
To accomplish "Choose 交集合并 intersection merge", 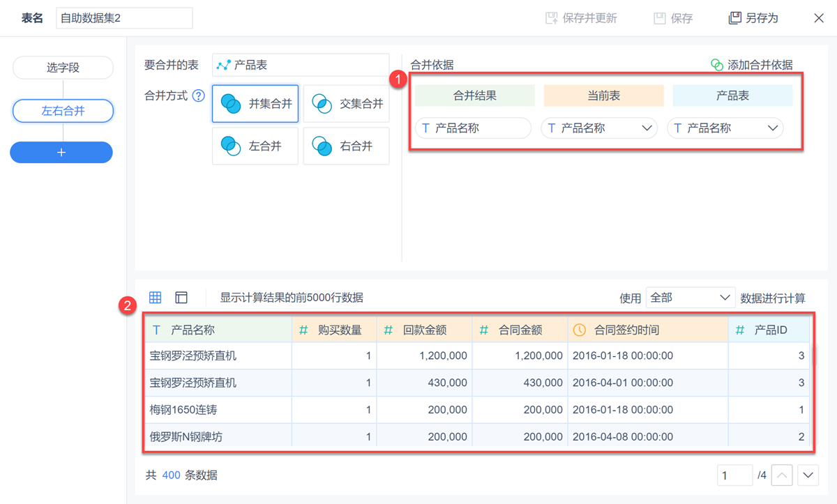I will pyautogui.click(x=347, y=104).
